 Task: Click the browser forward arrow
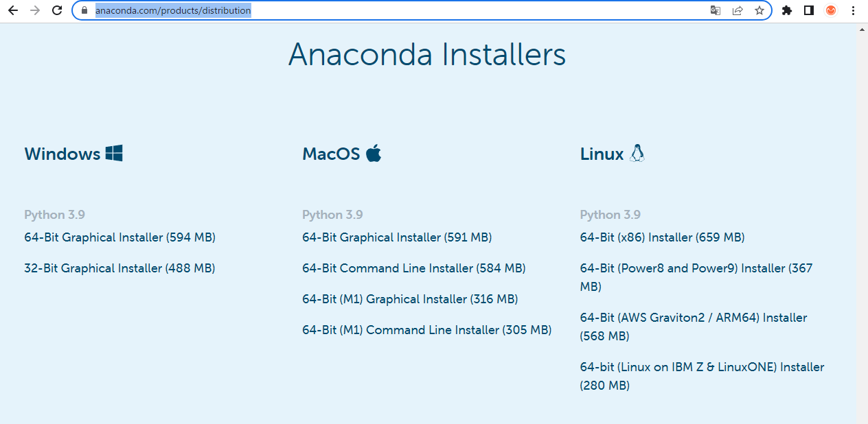click(x=35, y=10)
